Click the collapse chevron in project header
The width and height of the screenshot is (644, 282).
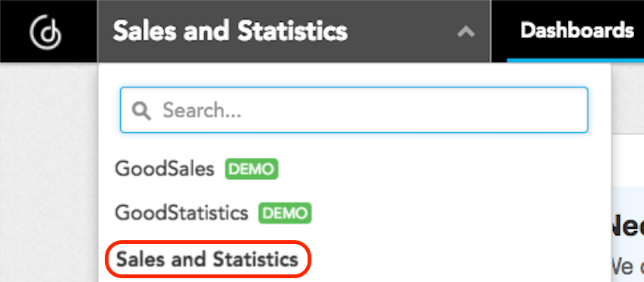tap(466, 31)
